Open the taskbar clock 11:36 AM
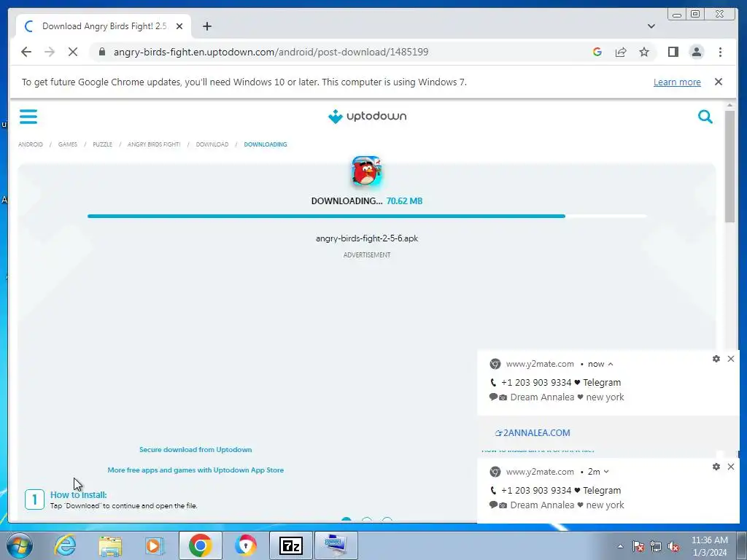The width and height of the screenshot is (747, 560). pos(709,546)
